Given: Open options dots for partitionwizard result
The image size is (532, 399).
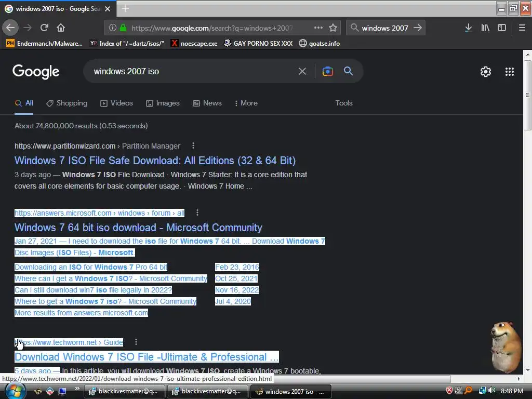Looking at the screenshot, I should coord(193,146).
